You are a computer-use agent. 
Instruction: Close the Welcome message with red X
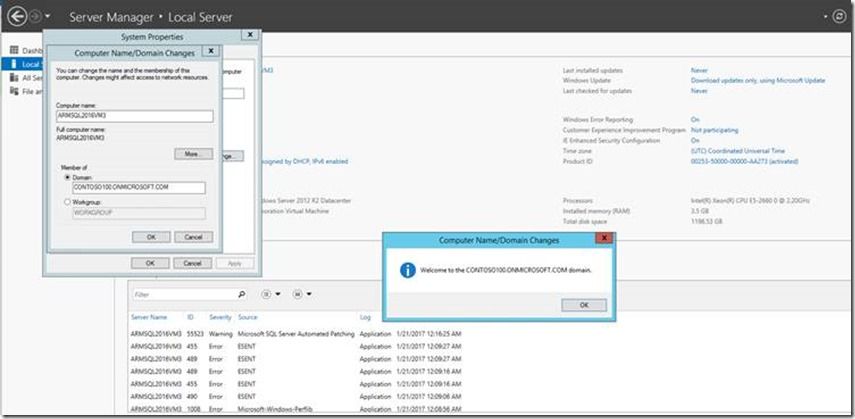coord(604,238)
